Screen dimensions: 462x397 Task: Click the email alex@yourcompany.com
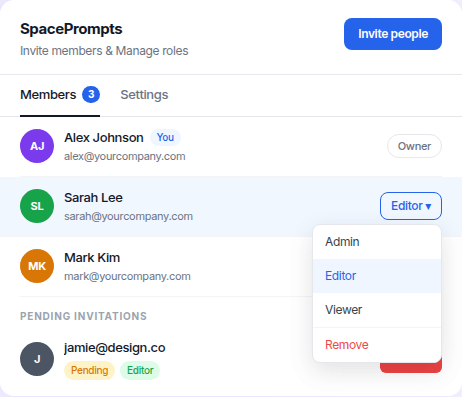pyautogui.click(x=125, y=156)
